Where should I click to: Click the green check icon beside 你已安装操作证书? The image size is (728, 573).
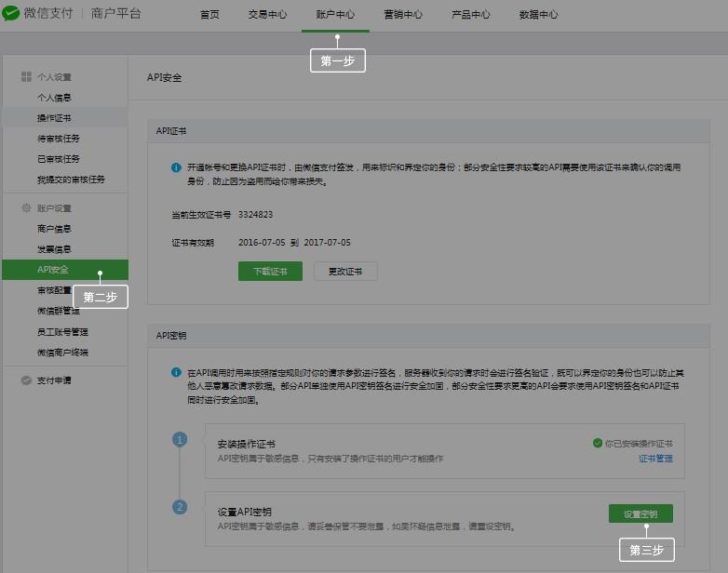(x=598, y=444)
